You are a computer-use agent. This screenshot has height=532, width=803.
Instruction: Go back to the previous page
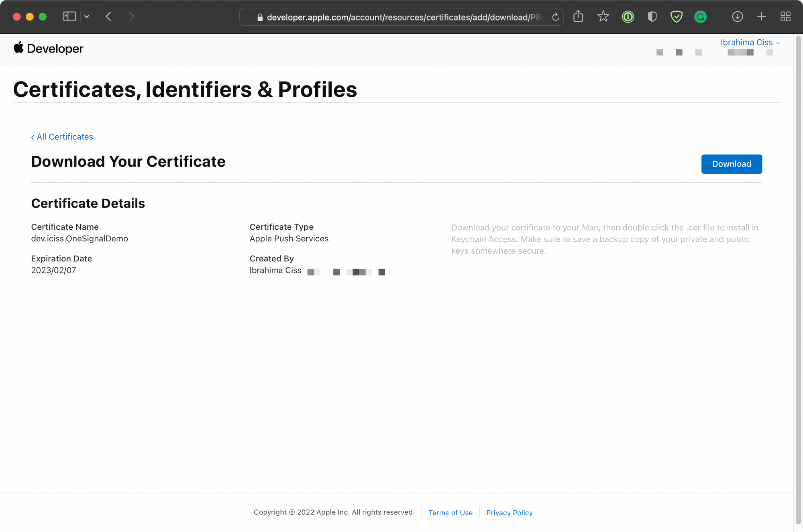(108, 16)
